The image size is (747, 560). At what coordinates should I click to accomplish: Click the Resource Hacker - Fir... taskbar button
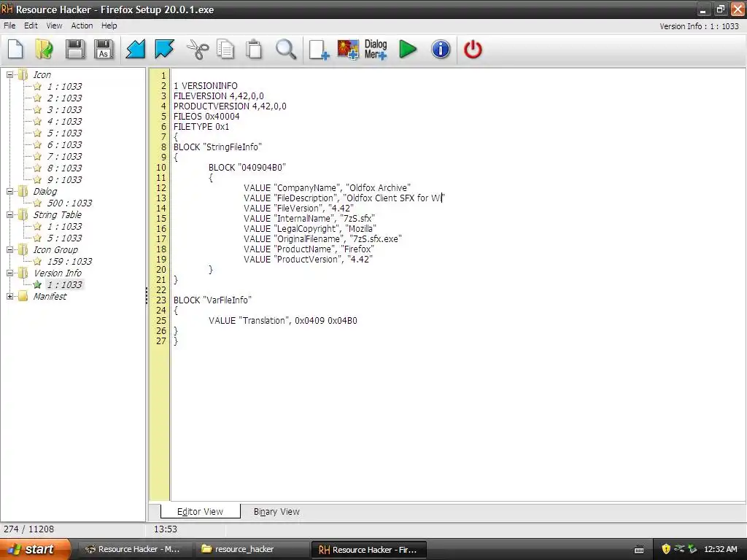(368, 550)
